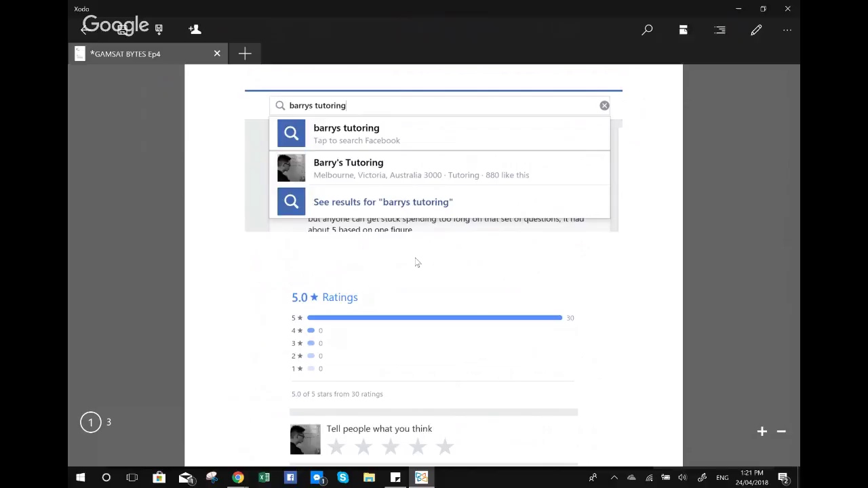Click 5.0 of 5 stars from 30 ratings

click(x=337, y=394)
